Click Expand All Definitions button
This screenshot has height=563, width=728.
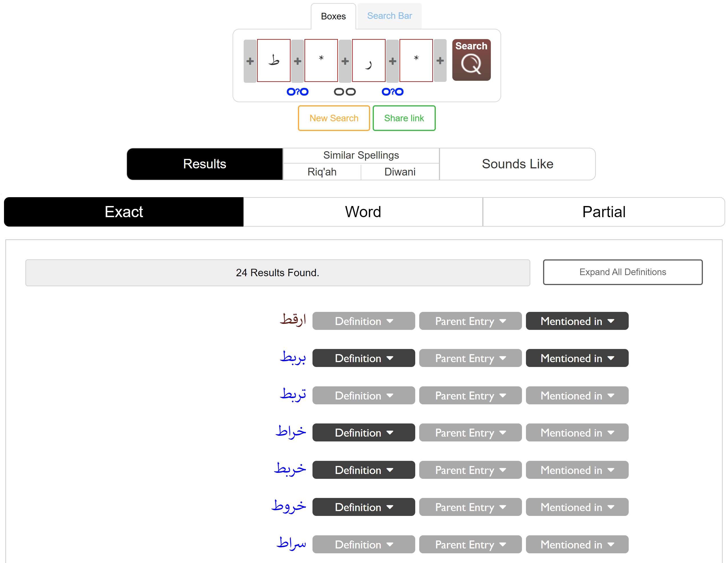click(622, 272)
